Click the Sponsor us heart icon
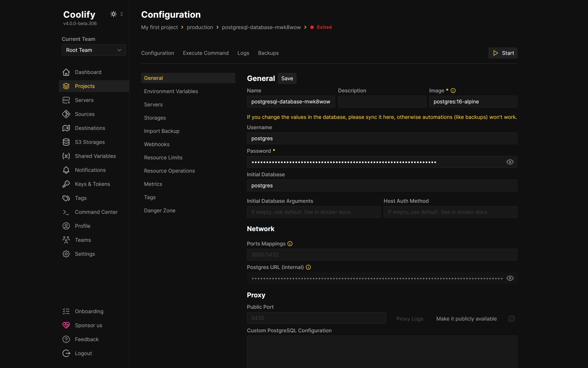Image resolution: width=588 pixels, height=368 pixels. 66,325
